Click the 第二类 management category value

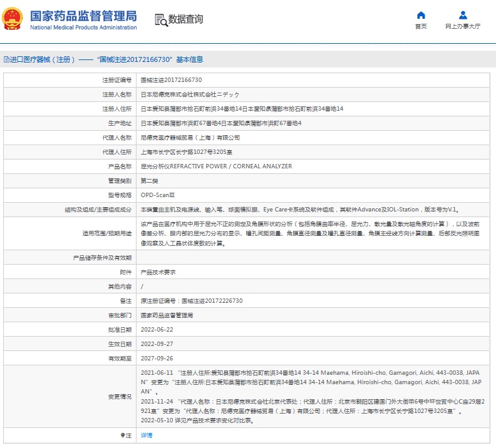pyautogui.click(x=149, y=181)
